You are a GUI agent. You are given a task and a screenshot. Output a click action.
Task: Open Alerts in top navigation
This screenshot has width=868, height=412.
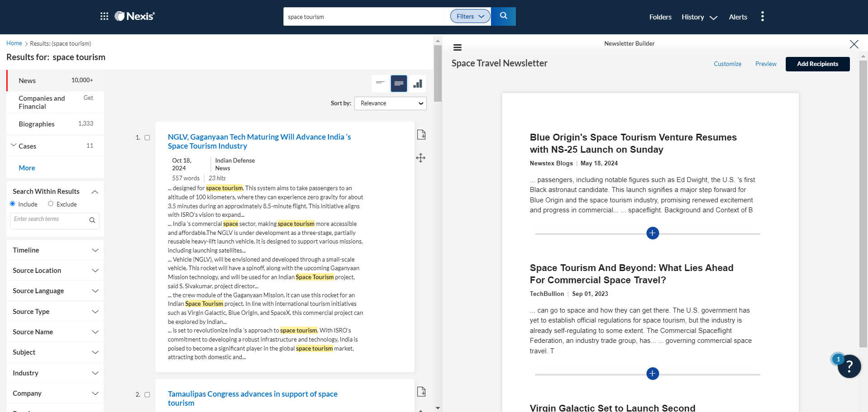click(738, 17)
